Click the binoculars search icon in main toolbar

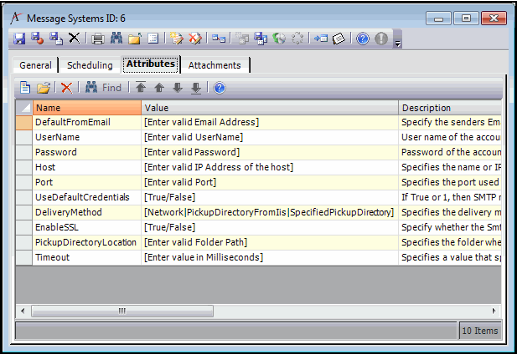116,39
